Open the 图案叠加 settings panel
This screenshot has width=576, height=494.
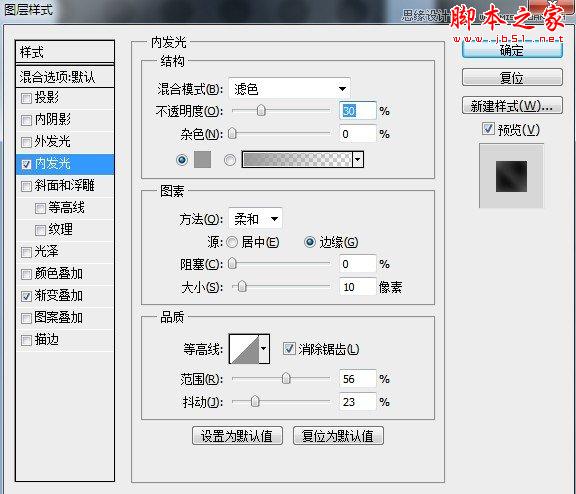point(58,318)
